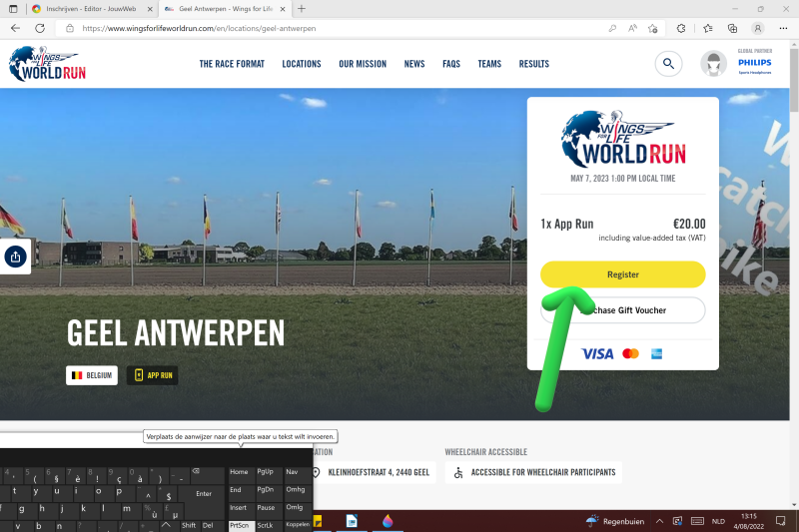Open the colorful droplet app in taskbar
799x532 pixels.
click(x=388, y=521)
